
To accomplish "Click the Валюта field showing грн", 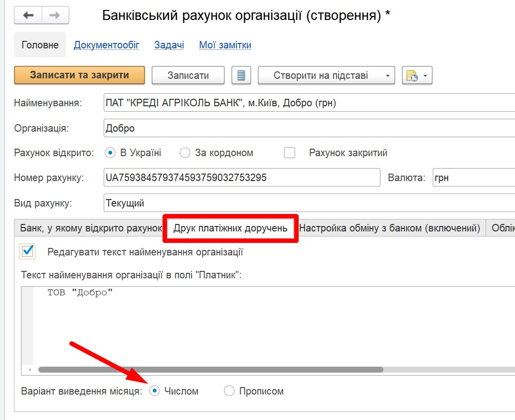I will [474, 178].
